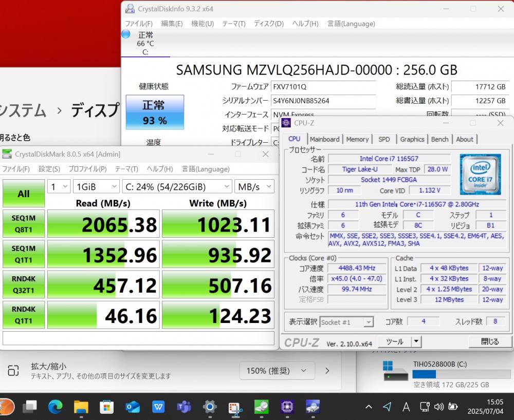Image resolution: width=514 pixels, height=420 pixels.
Task: Switch to the Graphics tab in CPU-Z
Action: [x=412, y=139]
